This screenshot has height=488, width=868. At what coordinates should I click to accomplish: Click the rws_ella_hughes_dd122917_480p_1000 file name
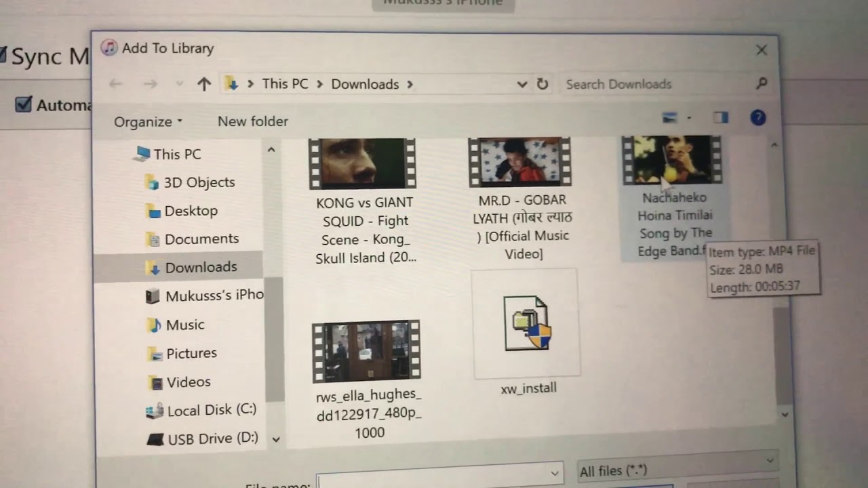369,413
